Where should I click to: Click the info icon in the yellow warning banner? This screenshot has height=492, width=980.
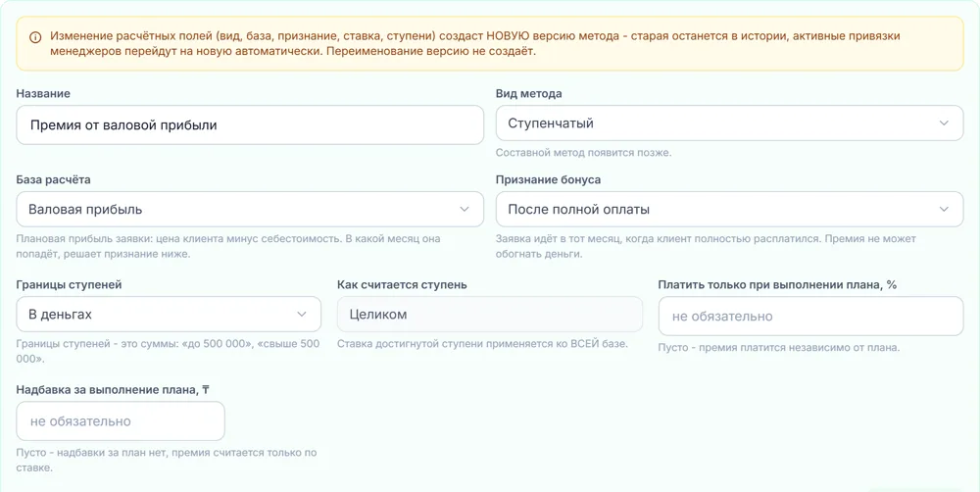tap(35, 37)
